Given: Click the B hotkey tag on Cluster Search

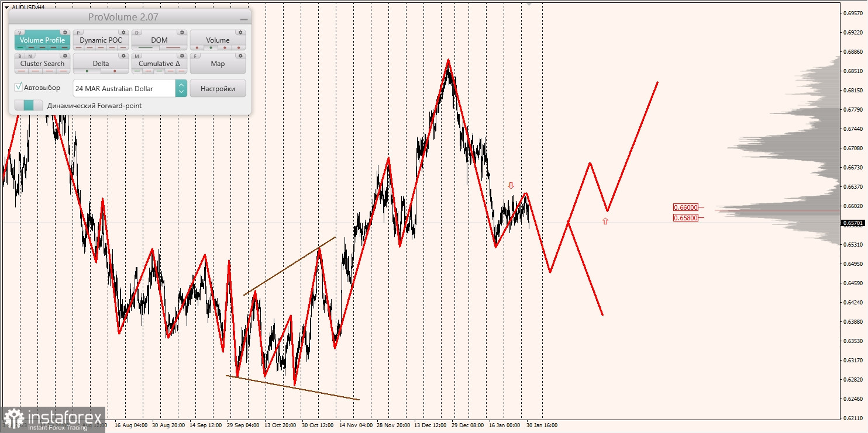Looking at the screenshot, I should [20, 56].
